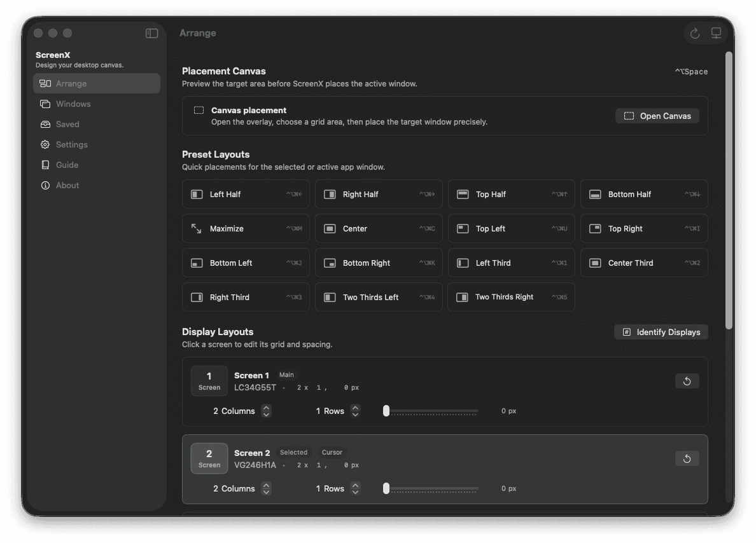Click the Left Third preset icon
This screenshot has width=756, height=543.
pyautogui.click(x=463, y=263)
